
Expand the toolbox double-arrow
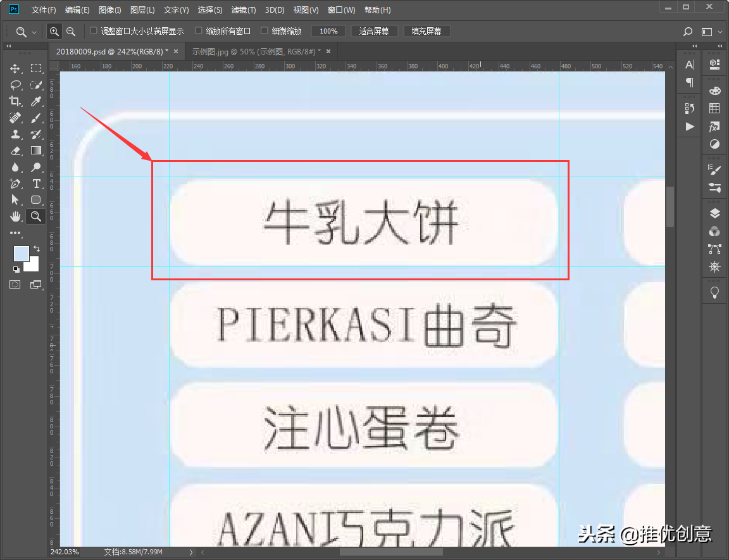pos(8,46)
